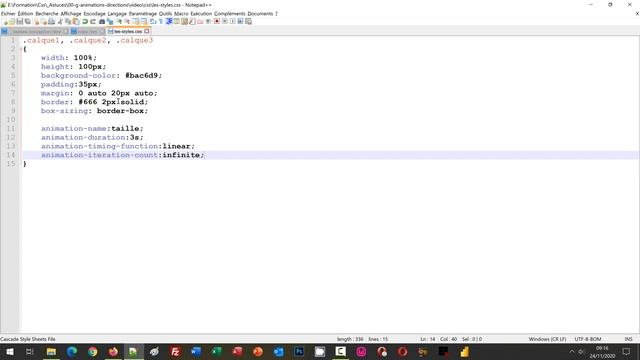Open the notification center icon
Viewport: 640px width, 360px height.
(626, 351)
